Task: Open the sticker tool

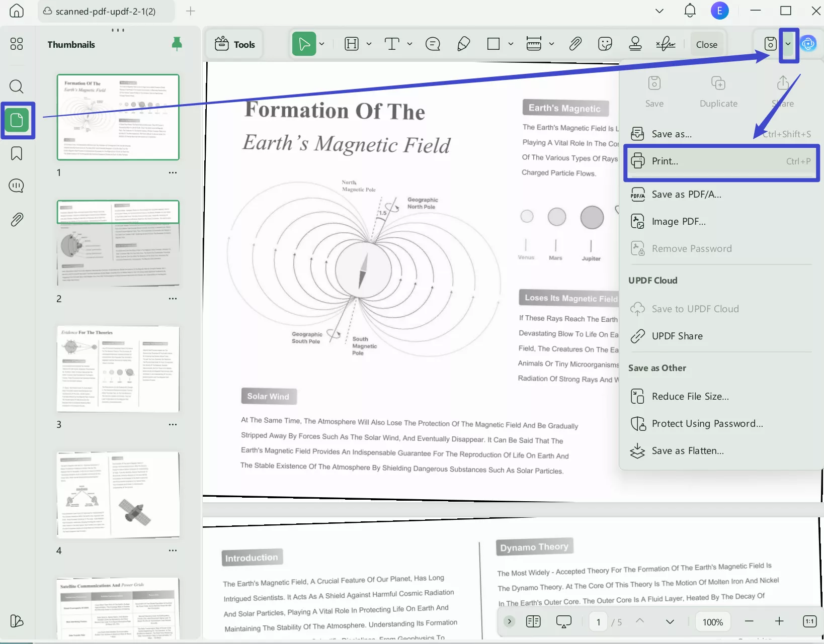Action: point(605,44)
